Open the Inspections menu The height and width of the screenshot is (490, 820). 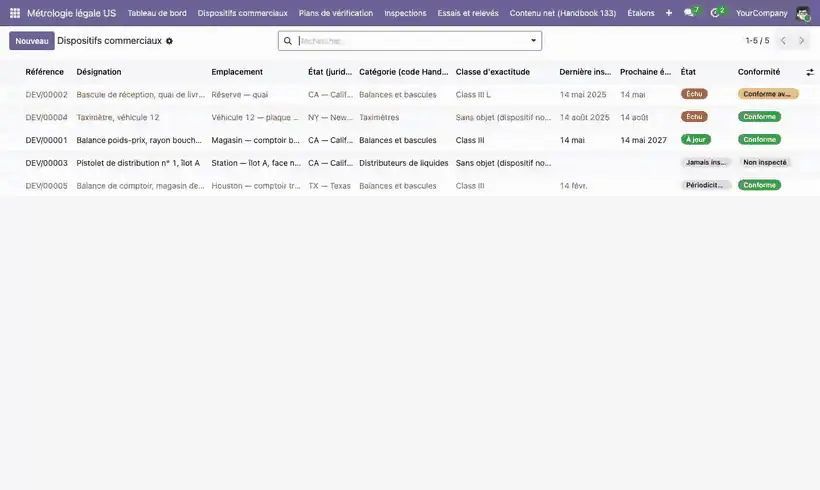pyautogui.click(x=405, y=13)
